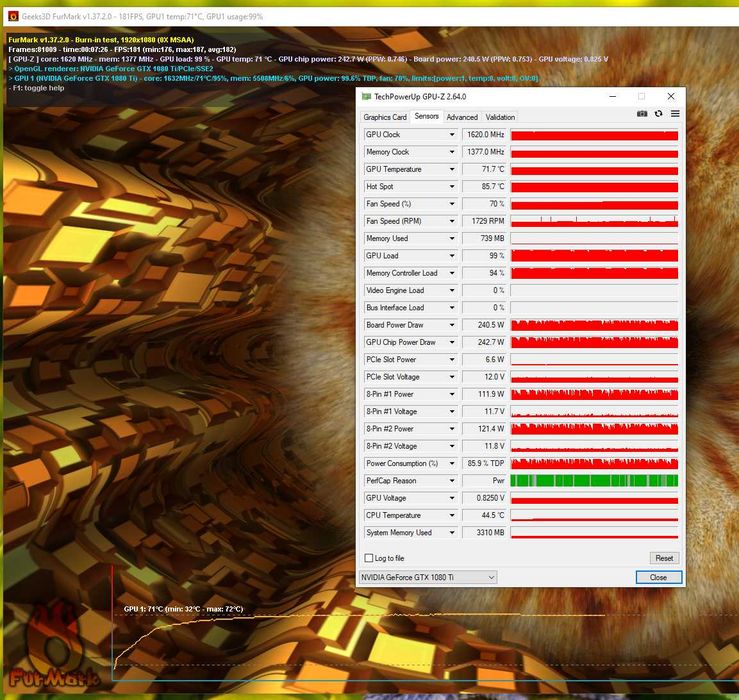Click the Board Power Draw value 240.5 W

coord(484,325)
